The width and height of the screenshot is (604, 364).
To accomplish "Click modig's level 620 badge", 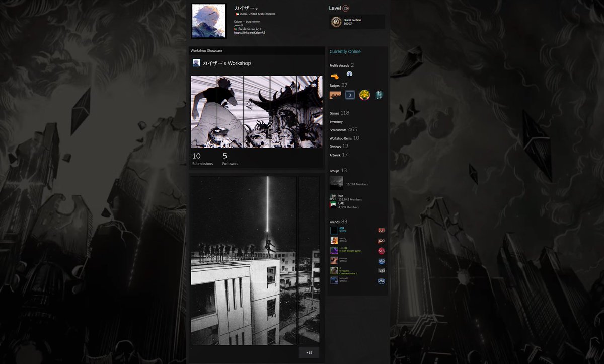I will [x=381, y=240].
